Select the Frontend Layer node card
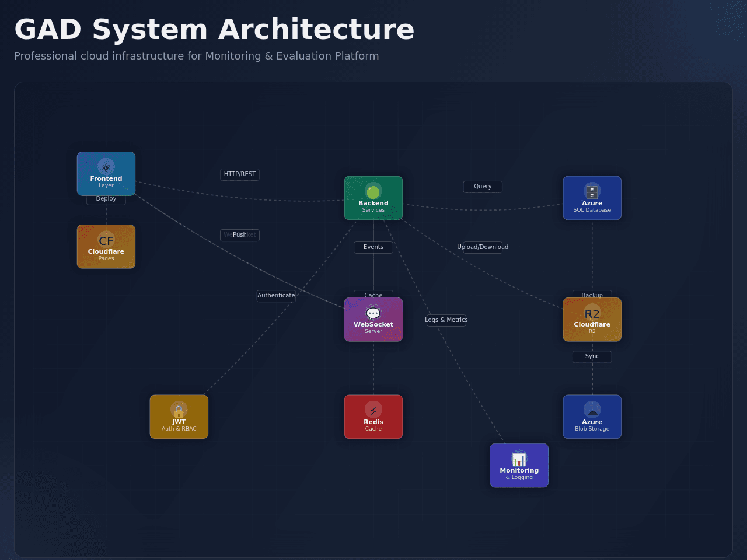Image resolution: width=747 pixels, height=560 pixels. click(x=106, y=174)
